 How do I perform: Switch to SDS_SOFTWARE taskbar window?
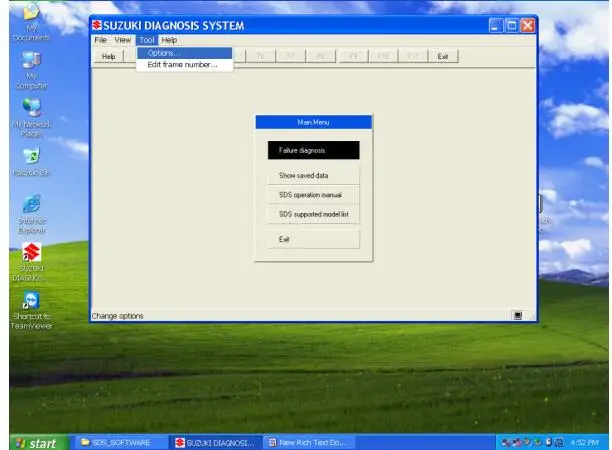click(x=121, y=443)
